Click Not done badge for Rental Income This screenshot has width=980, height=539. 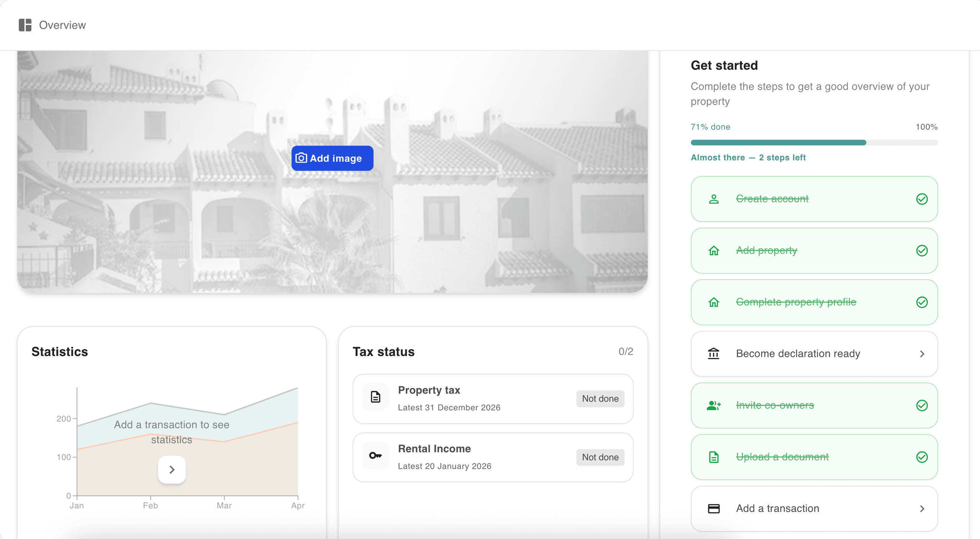(600, 457)
